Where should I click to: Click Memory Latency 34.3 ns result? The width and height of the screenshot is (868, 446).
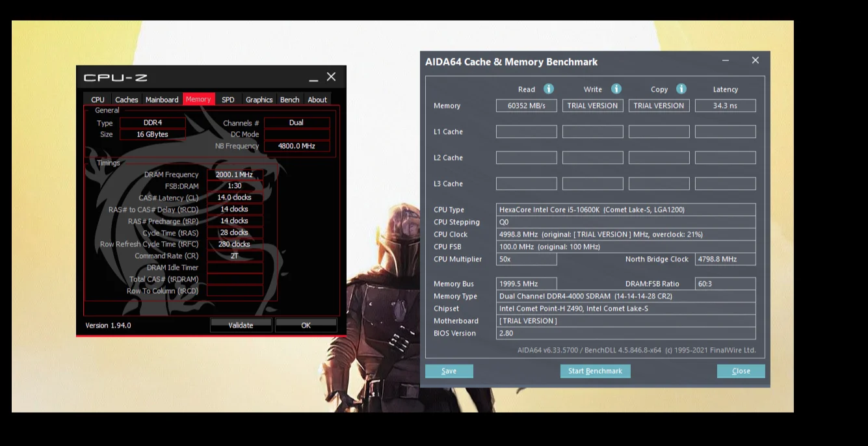(726, 105)
